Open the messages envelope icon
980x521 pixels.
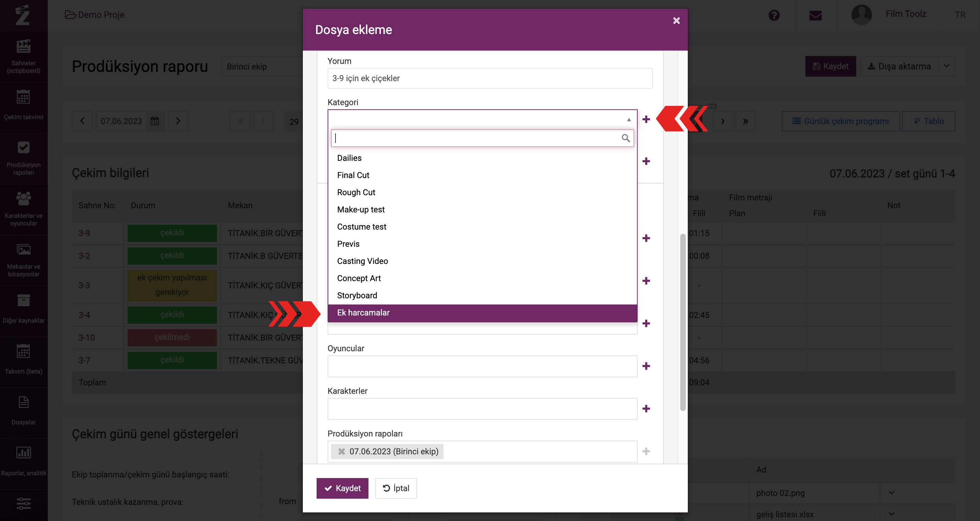[x=815, y=15]
